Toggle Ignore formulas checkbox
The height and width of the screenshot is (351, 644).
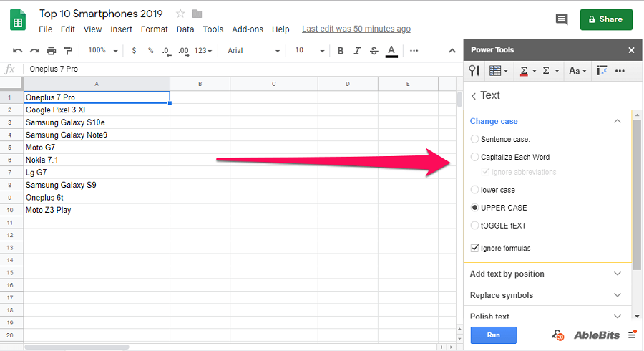pos(475,248)
